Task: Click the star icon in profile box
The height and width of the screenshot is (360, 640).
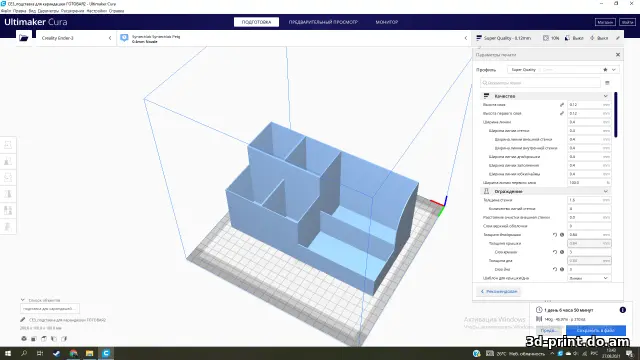Action: (x=605, y=70)
